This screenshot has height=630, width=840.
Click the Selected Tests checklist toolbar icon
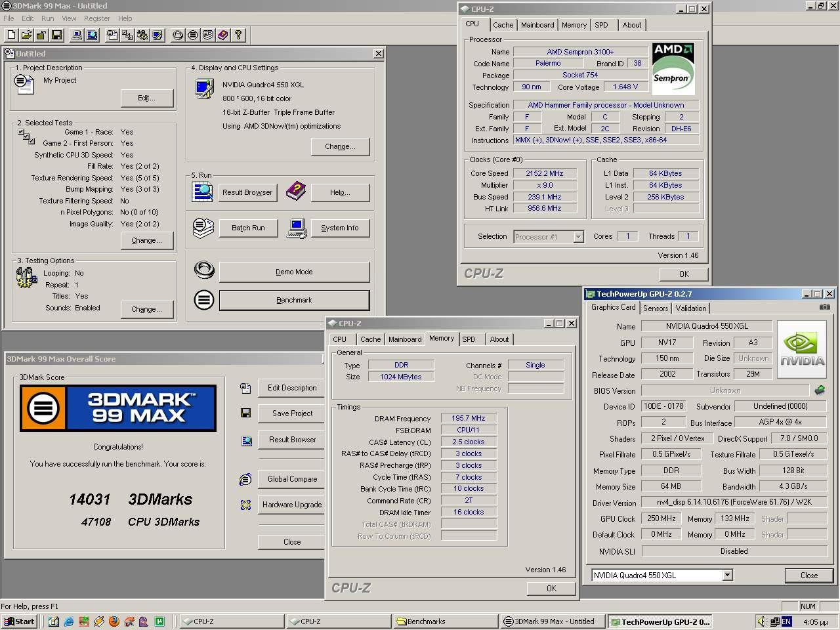point(127,35)
